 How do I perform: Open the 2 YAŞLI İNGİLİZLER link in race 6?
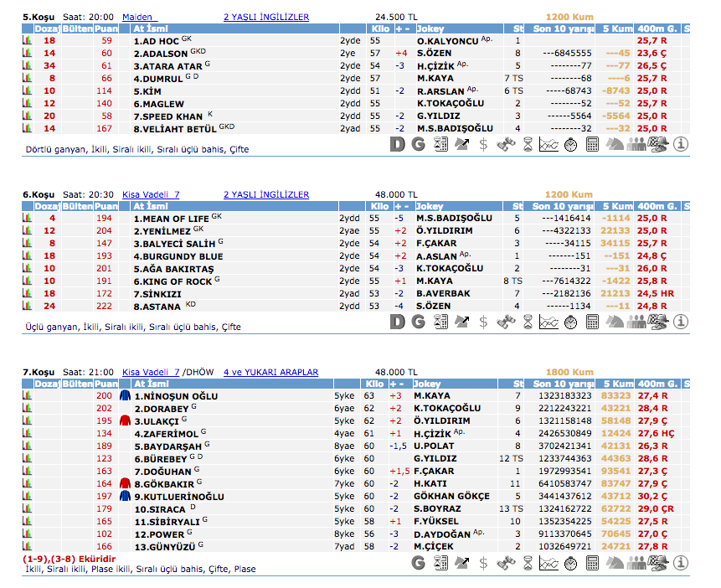265,194
